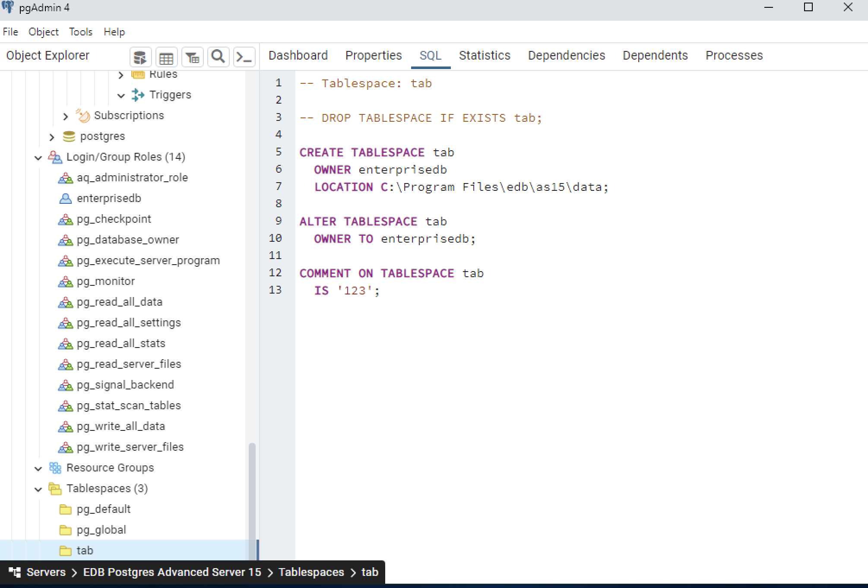868x588 pixels.
Task: Select the pg_monitor role
Action: [106, 281]
